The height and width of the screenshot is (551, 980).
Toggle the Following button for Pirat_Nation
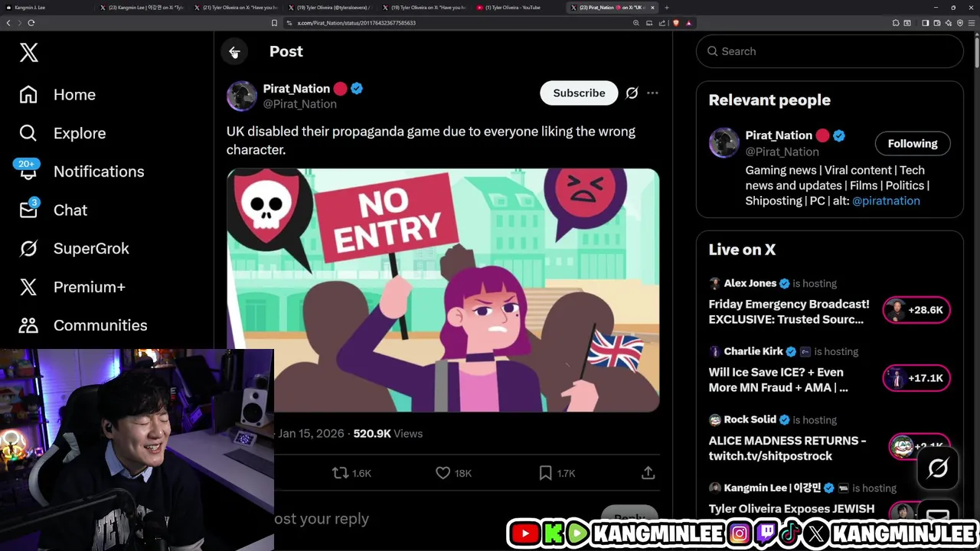(912, 143)
